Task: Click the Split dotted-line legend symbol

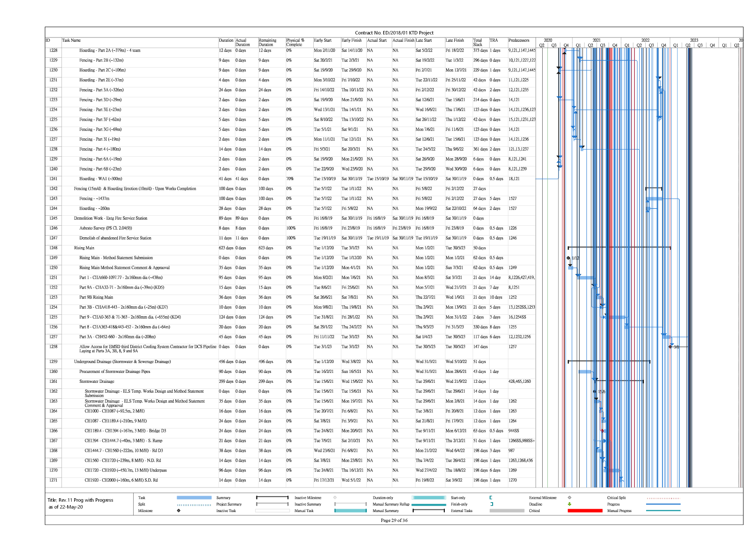Action: (194, 505)
